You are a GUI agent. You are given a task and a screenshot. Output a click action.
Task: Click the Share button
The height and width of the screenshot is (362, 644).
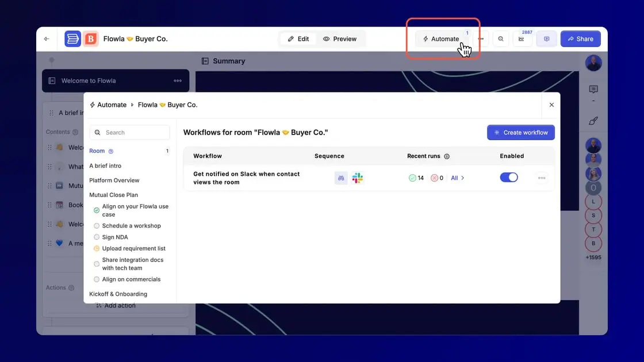point(580,38)
